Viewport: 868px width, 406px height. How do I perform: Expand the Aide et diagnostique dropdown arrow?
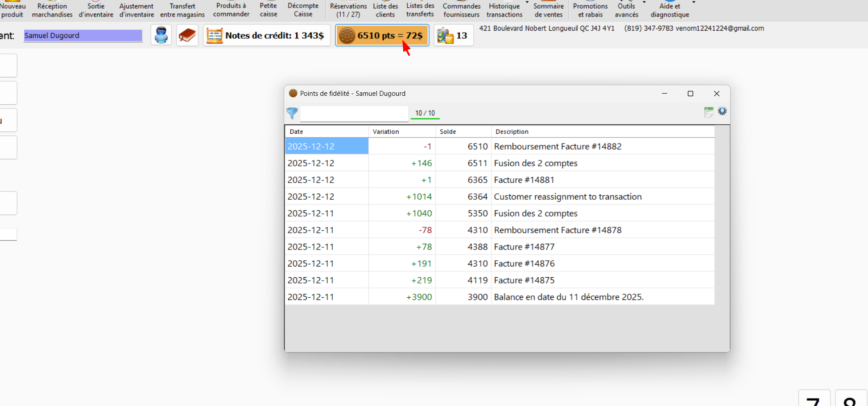click(694, 3)
